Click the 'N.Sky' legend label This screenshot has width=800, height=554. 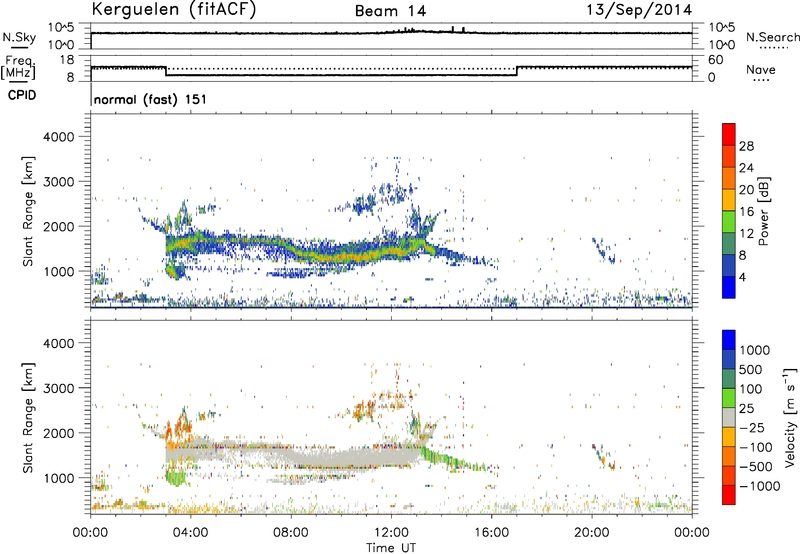19,37
